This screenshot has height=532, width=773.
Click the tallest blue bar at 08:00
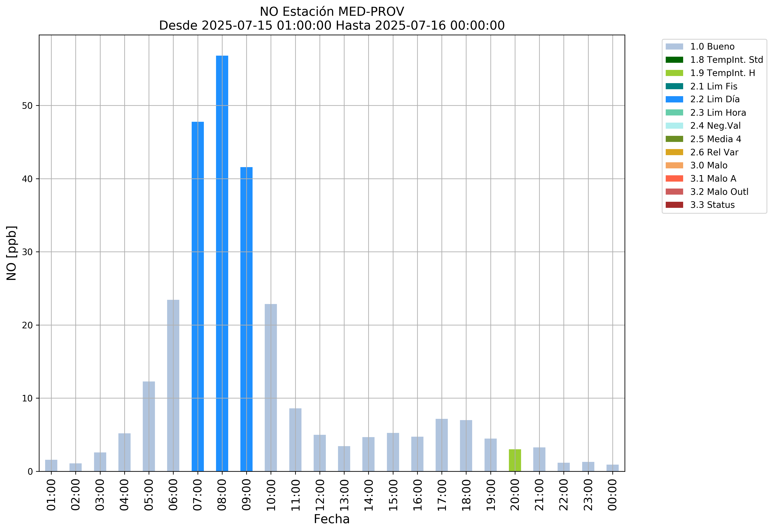pyautogui.click(x=222, y=263)
